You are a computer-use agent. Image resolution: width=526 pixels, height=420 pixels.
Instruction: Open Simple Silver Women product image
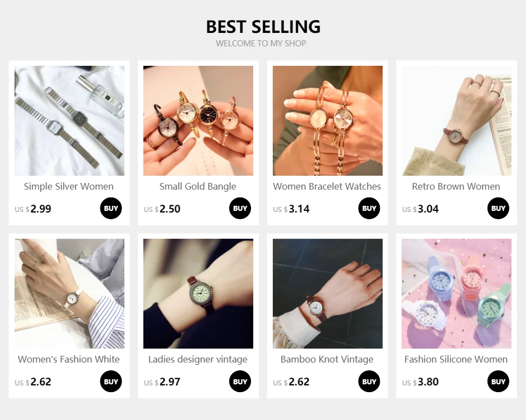tap(69, 121)
